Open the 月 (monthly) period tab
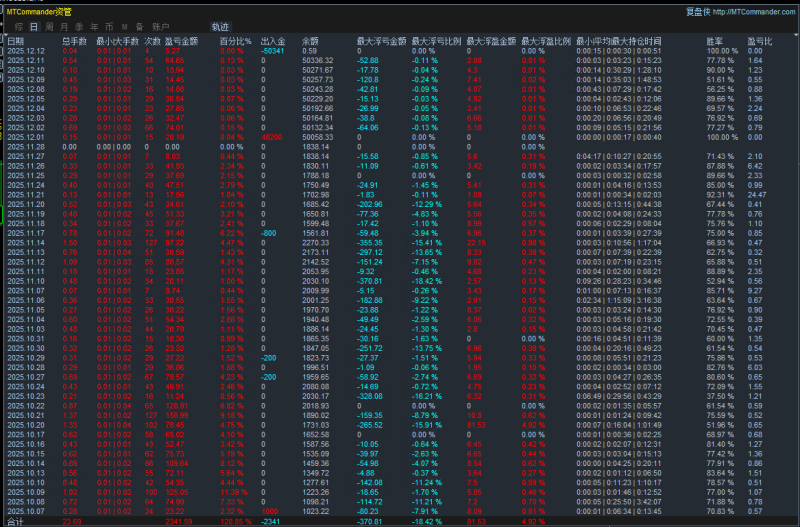Screen dimensions: 800x527 click(64, 26)
